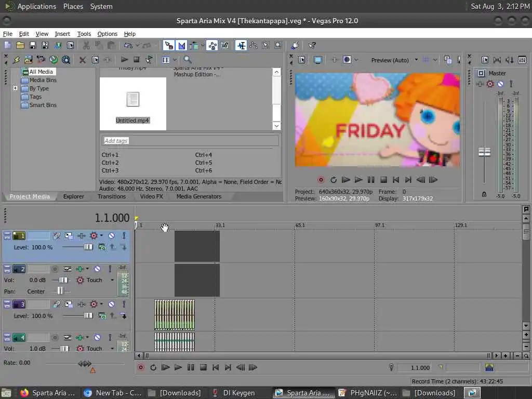Click Remove Selected Media red X icon

point(83,60)
